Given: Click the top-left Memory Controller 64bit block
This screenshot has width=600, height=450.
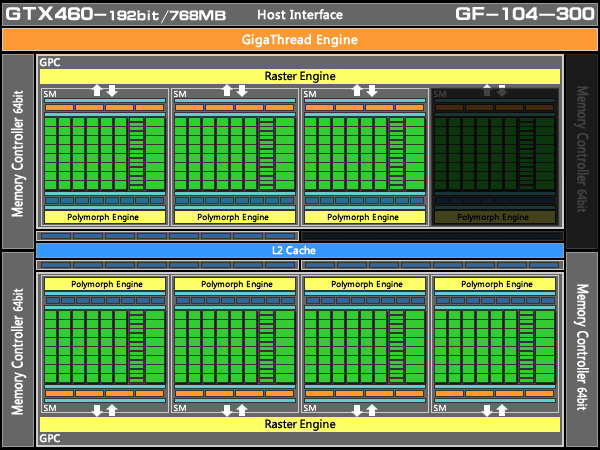Looking at the screenshot, I should 18,152.
